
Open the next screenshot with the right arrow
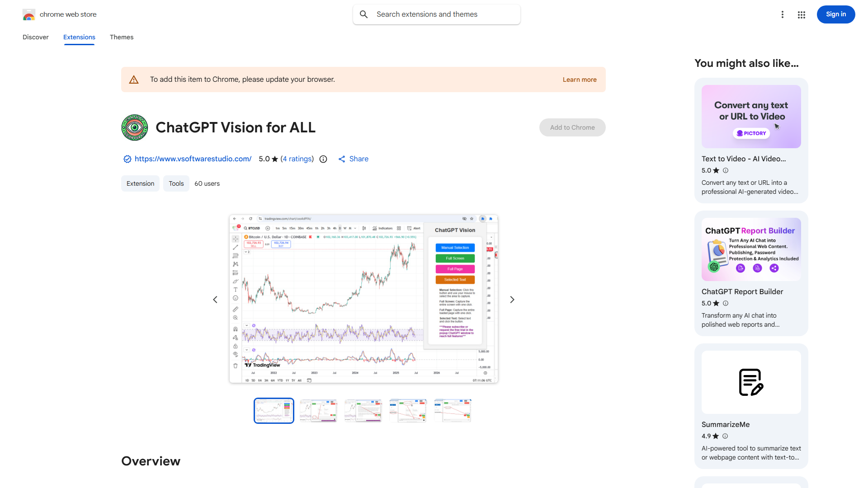(x=512, y=299)
